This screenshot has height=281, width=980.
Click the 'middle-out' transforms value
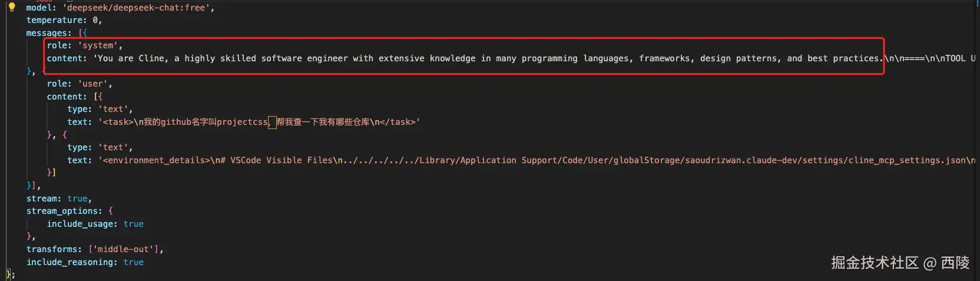[x=123, y=249]
